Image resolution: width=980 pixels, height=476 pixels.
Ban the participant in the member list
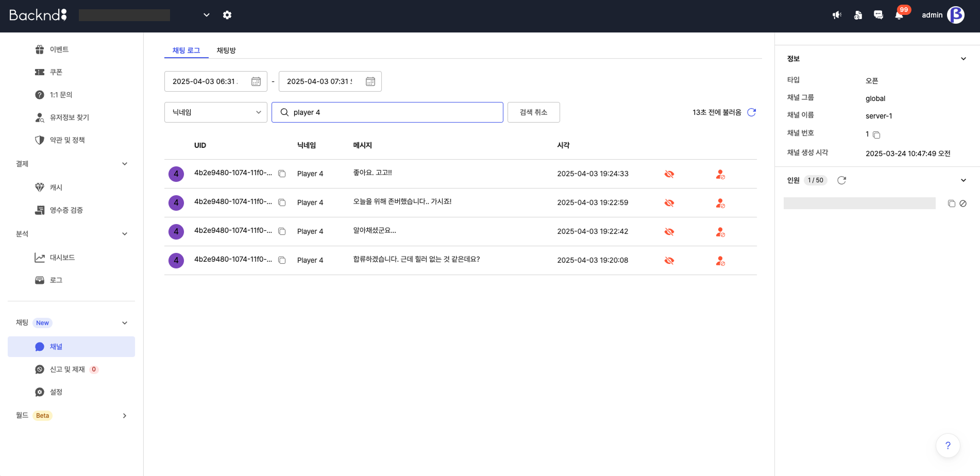coord(963,203)
